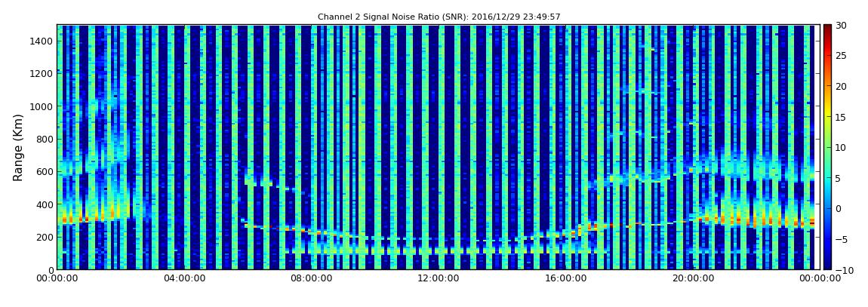Click the colorbar value 10
Viewport: 868px width, 307px height.
coord(842,147)
